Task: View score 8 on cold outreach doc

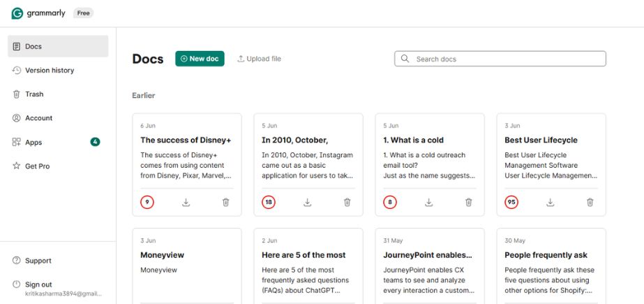Action: (x=390, y=203)
